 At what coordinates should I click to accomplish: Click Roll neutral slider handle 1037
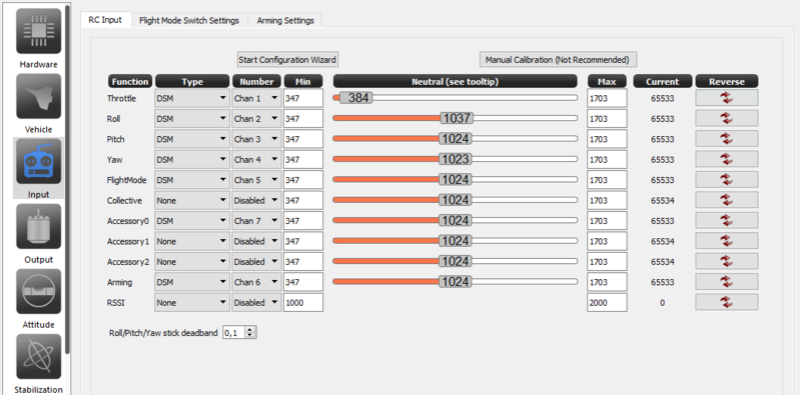[456, 118]
